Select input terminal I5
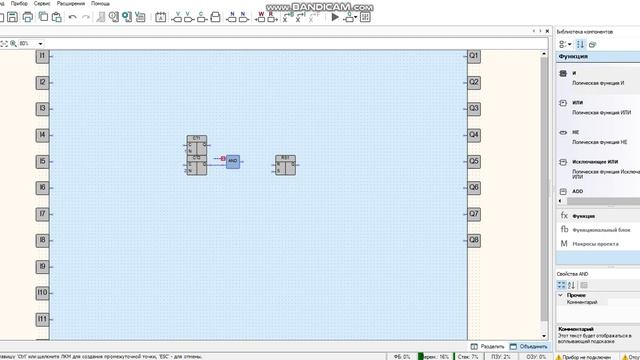Viewport: 640px width, 360px height. pyautogui.click(x=42, y=161)
